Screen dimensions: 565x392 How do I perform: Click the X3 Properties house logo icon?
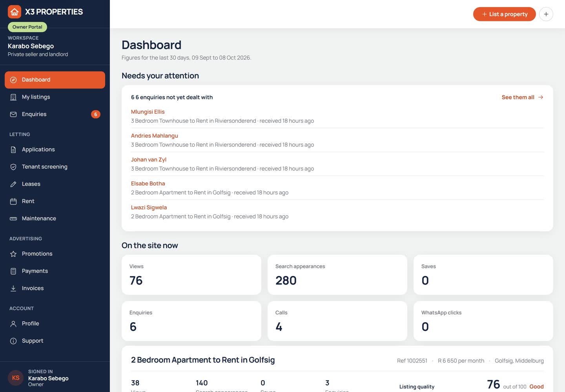[15, 12]
